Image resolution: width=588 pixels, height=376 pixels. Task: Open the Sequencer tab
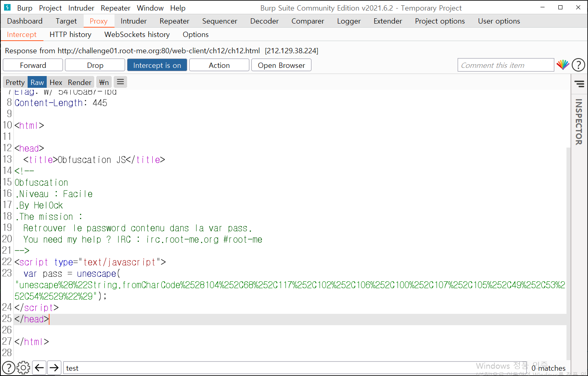pos(220,21)
